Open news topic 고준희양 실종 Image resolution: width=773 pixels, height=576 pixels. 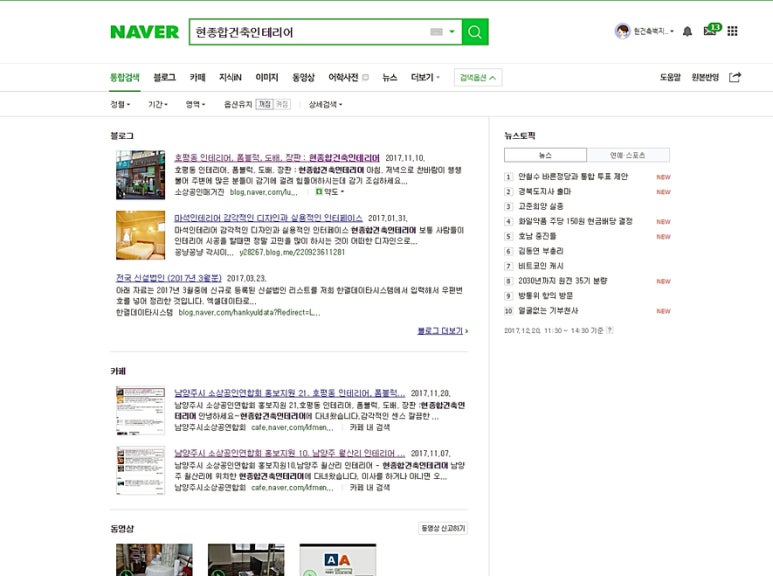[540, 206]
